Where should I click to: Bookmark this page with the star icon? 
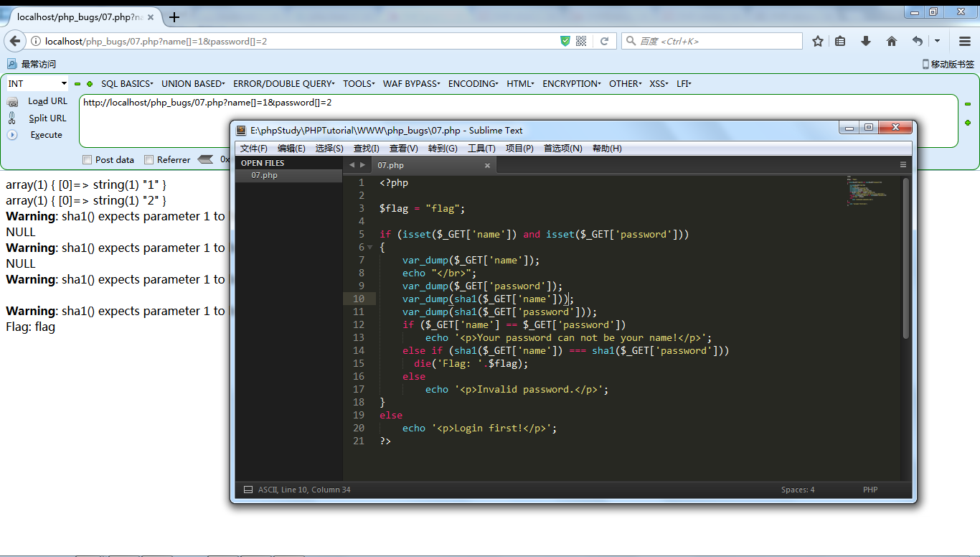818,41
